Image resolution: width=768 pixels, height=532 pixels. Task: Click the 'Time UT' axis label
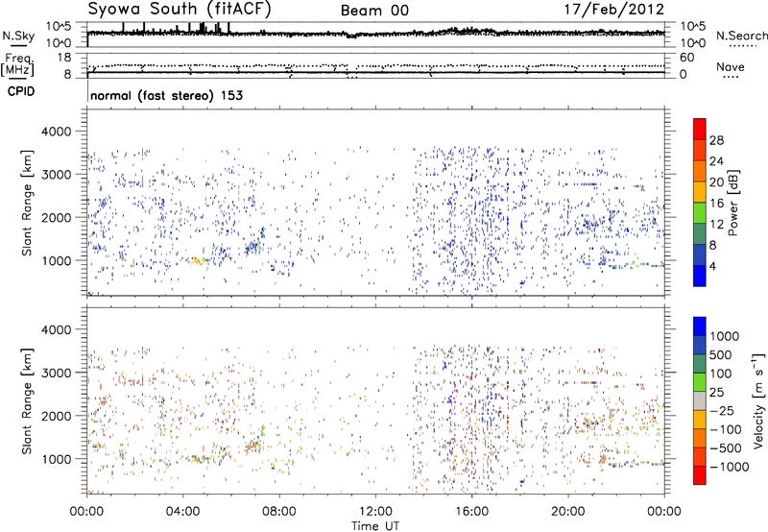coord(375,526)
